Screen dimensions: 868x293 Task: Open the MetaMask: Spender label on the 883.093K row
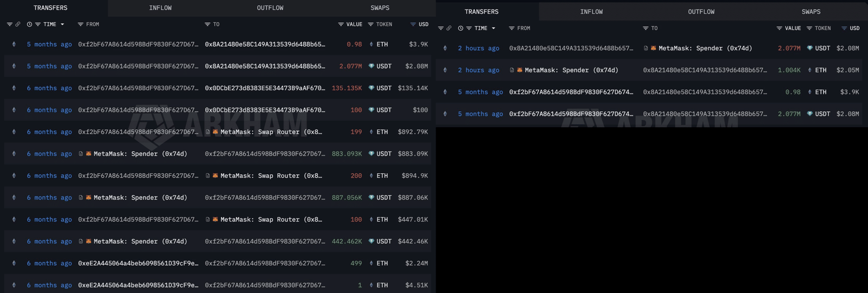click(x=140, y=154)
